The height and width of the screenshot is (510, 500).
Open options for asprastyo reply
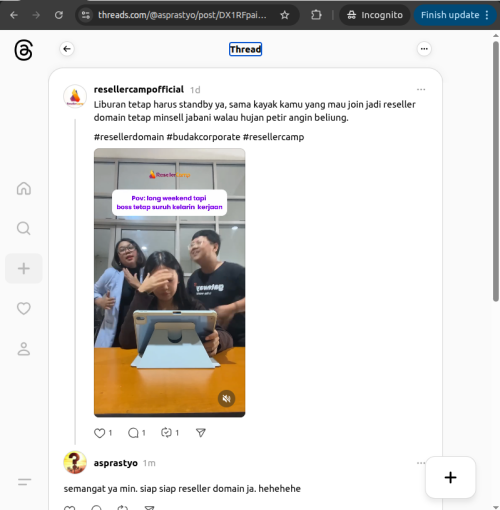click(421, 463)
